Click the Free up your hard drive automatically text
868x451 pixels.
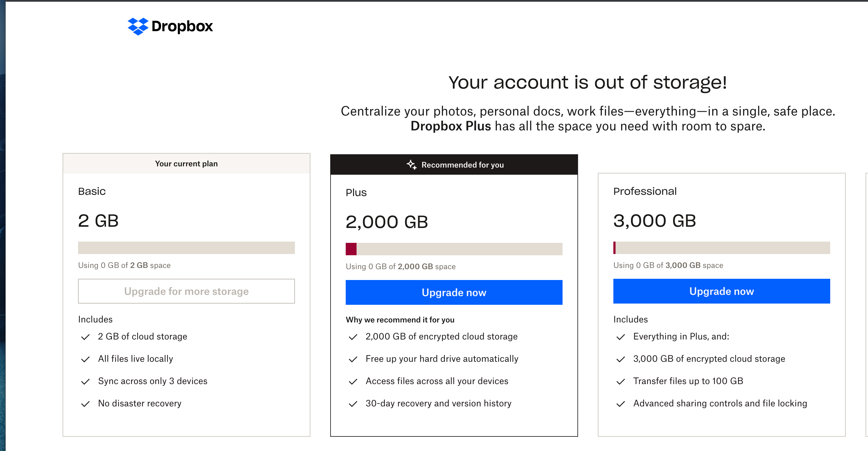point(442,359)
